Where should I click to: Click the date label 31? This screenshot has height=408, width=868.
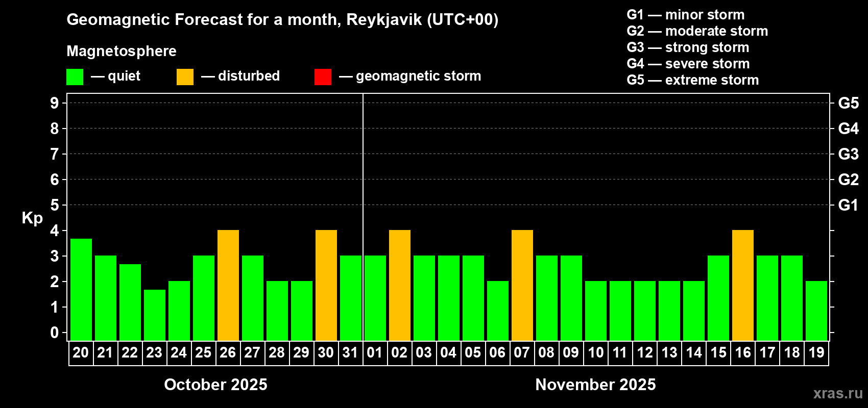point(350,352)
